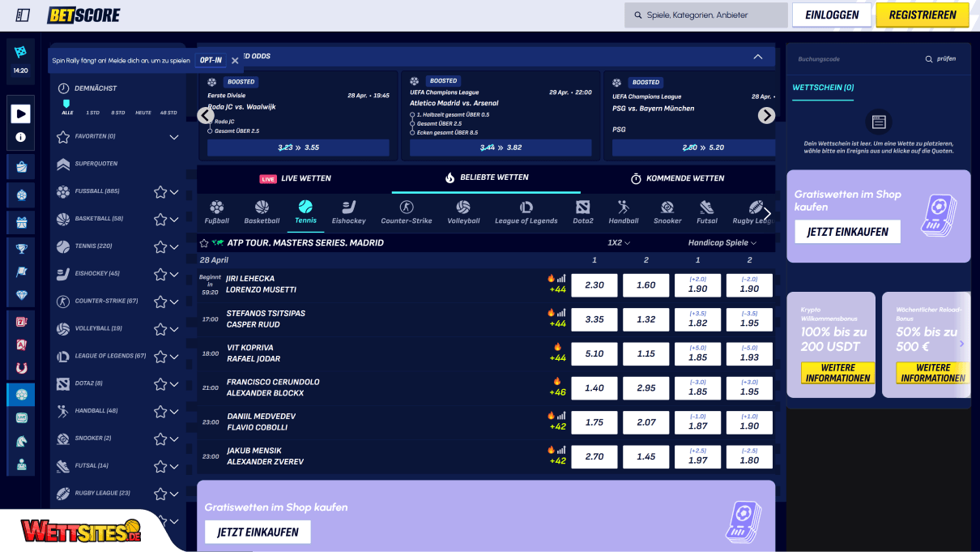
Task: Click the BetScore logo
Action: 83,15
